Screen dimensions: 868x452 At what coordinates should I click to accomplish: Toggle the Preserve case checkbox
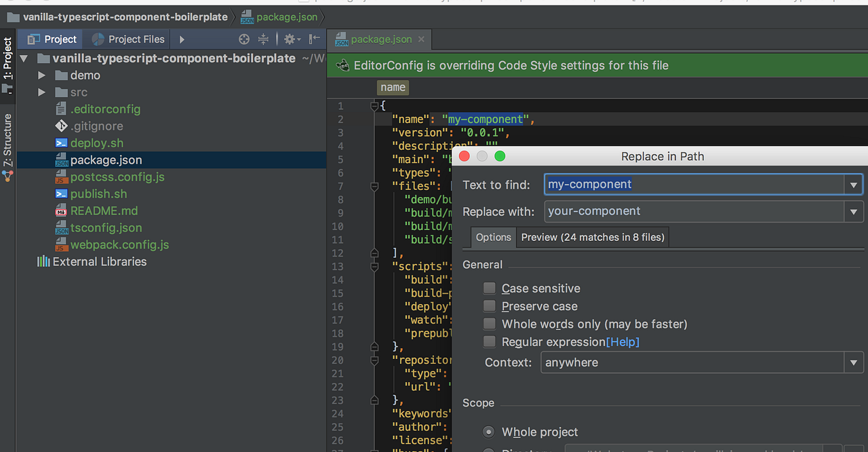coord(490,306)
